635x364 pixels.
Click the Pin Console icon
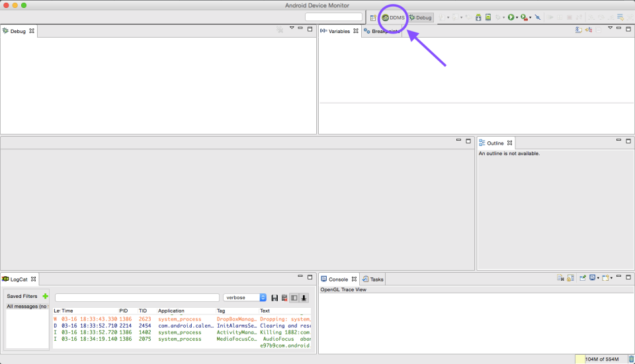coord(583,278)
